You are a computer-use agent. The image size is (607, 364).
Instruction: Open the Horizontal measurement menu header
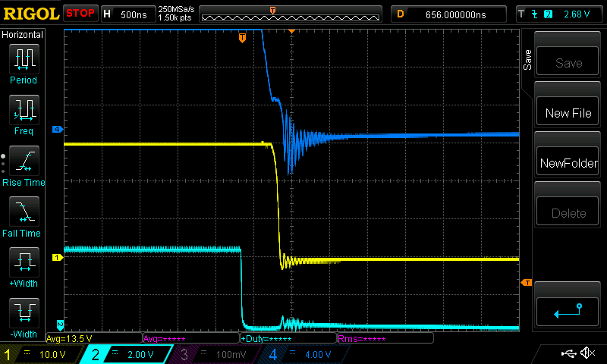click(x=23, y=35)
